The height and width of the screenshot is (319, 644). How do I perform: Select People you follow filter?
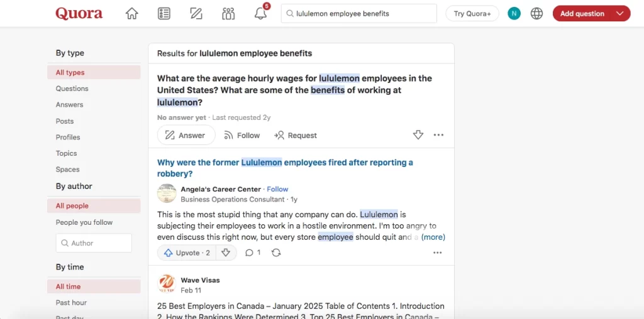(84, 222)
